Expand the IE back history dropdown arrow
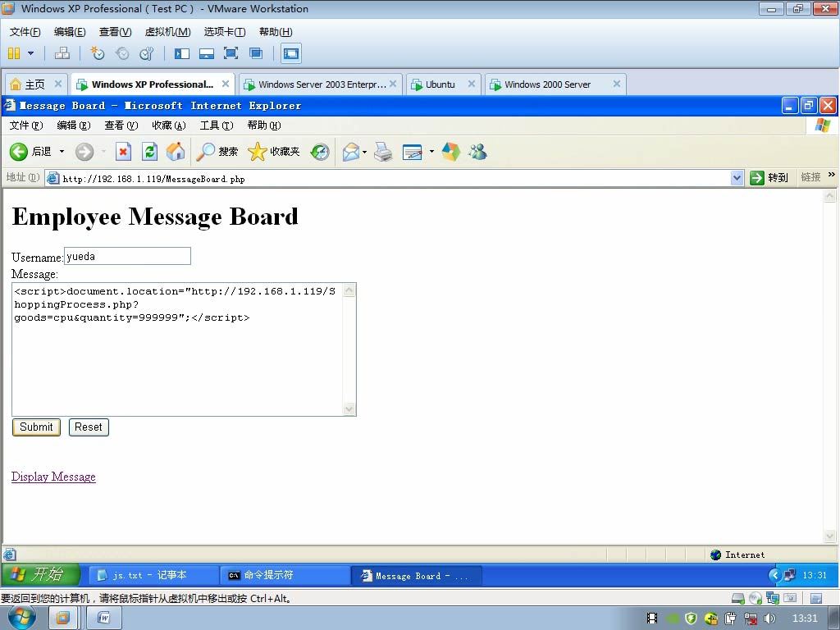840x630 pixels. coord(62,152)
